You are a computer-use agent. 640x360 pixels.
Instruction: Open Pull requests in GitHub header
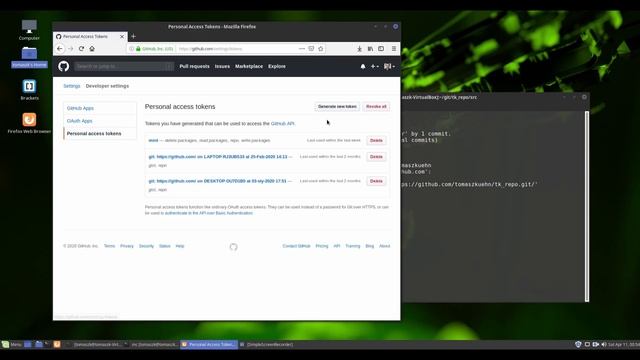click(x=194, y=66)
